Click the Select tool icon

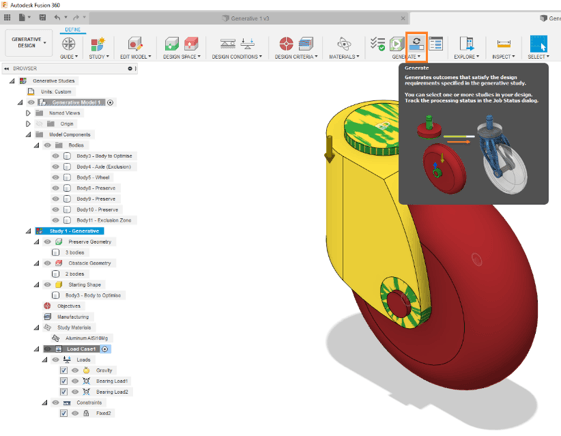pyautogui.click(x=538, y=44)
